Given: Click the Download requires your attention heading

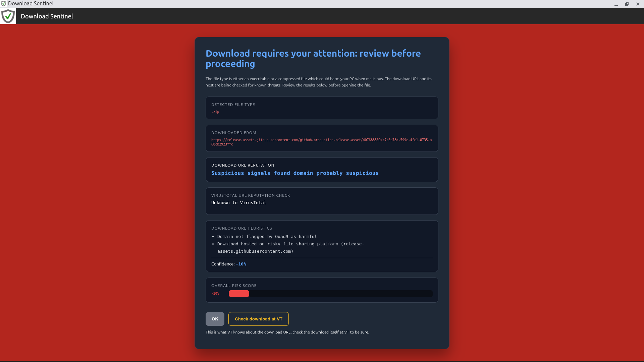Looking at the screenshot, I should point(313,59).
